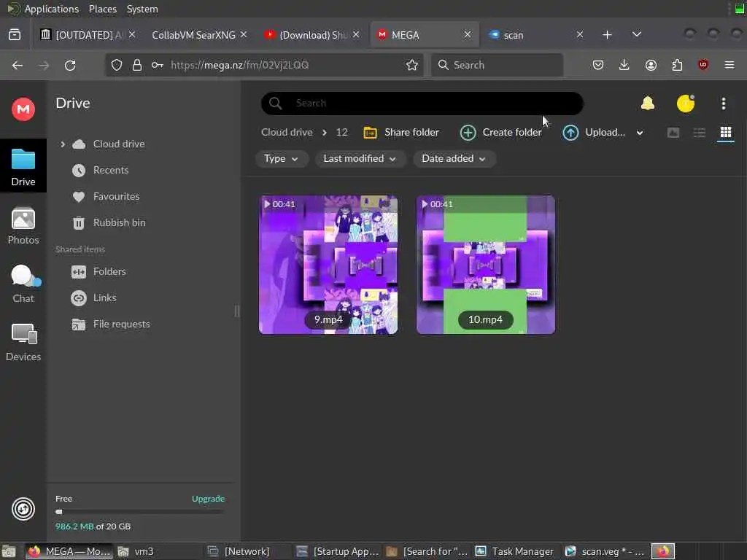Expand the Cloud drive tree
This screenshot has height=560, width=747.
click(x=63, y=144)
